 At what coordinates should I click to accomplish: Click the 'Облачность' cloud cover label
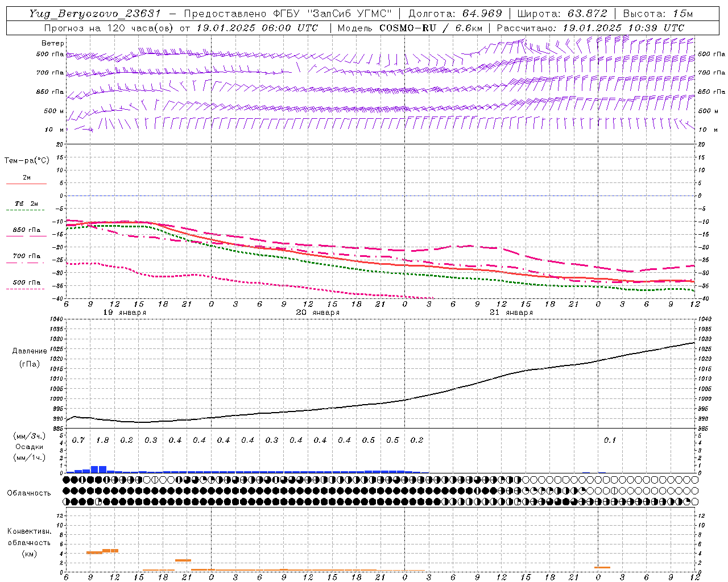29,493
